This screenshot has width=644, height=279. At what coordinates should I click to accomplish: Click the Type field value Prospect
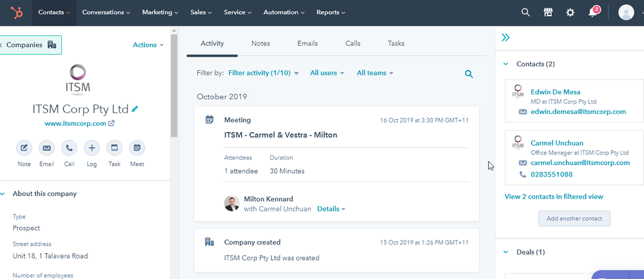[x=26, y=228]
